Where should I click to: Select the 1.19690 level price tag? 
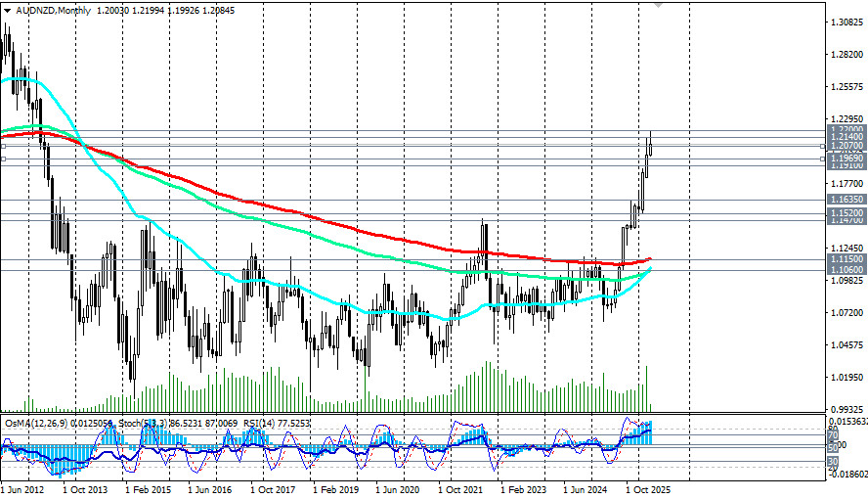(846, 158)
